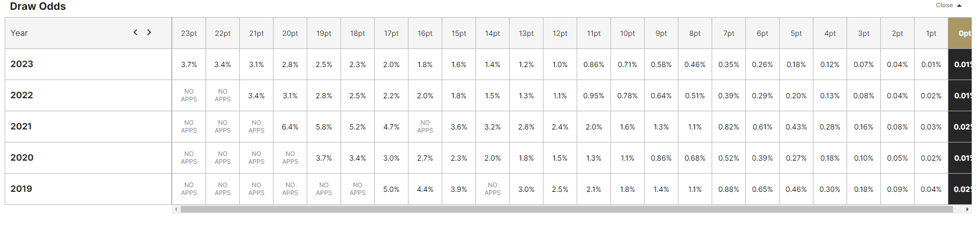Select the 23pt column header
Viewport: 980px width, 235px height.
189,33
